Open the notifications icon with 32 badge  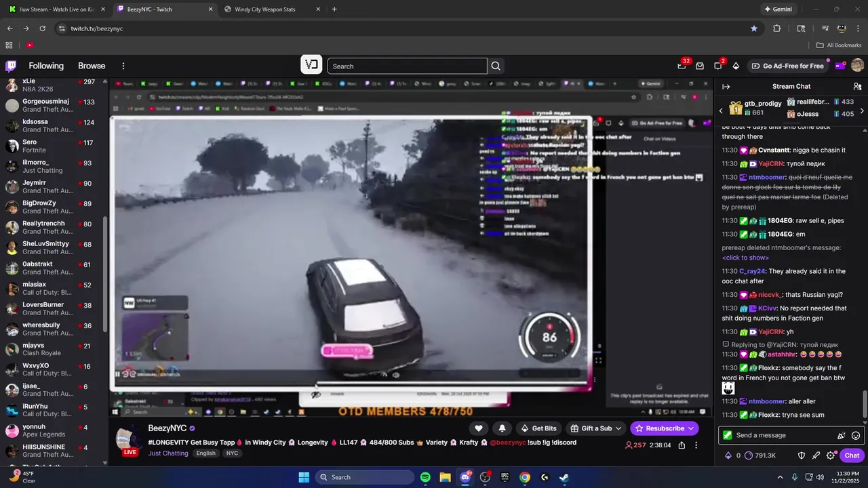682,66
